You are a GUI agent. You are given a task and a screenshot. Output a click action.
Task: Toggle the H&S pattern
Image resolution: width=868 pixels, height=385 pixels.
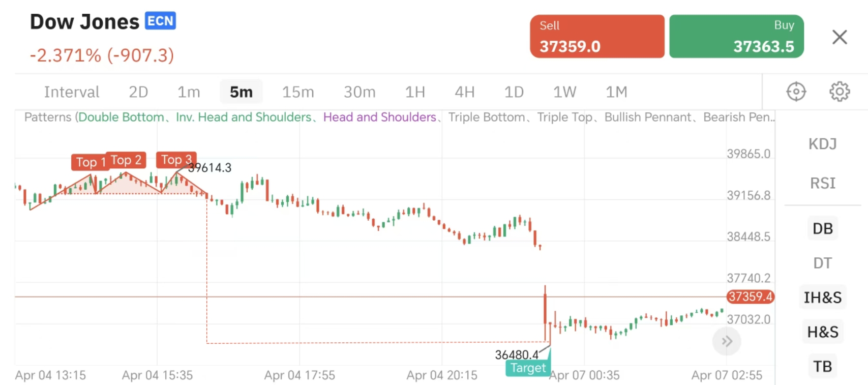(x=822, y=332)
